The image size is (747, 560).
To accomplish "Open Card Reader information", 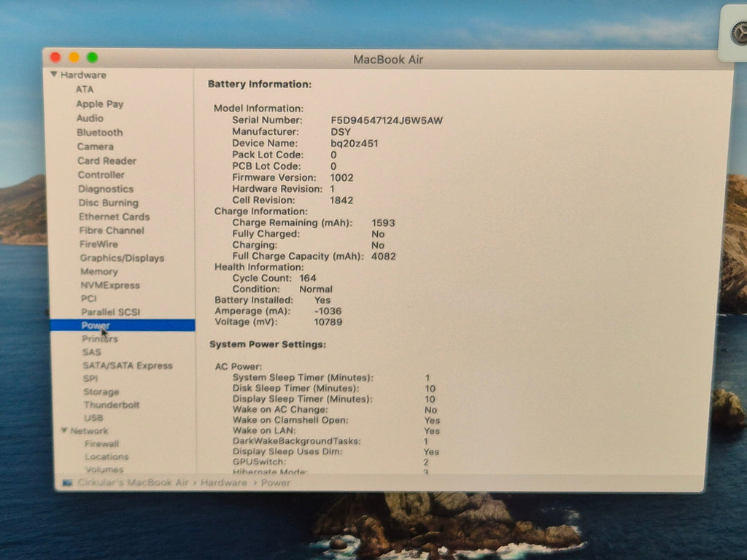I will (107, 161).
